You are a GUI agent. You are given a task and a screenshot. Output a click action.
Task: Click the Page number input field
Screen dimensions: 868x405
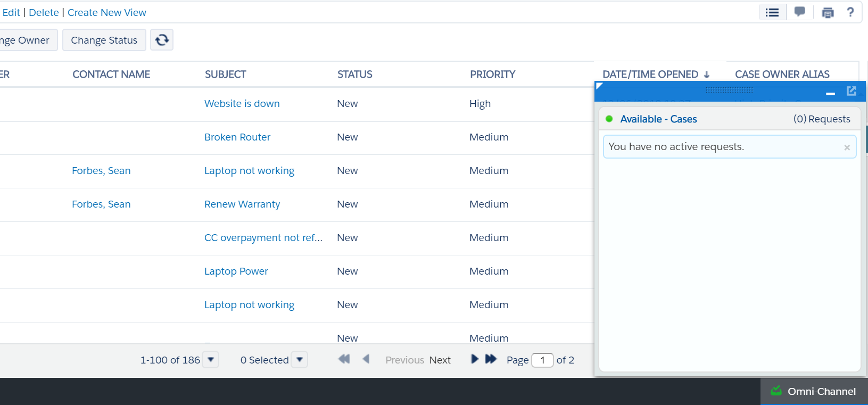(543, 360)
